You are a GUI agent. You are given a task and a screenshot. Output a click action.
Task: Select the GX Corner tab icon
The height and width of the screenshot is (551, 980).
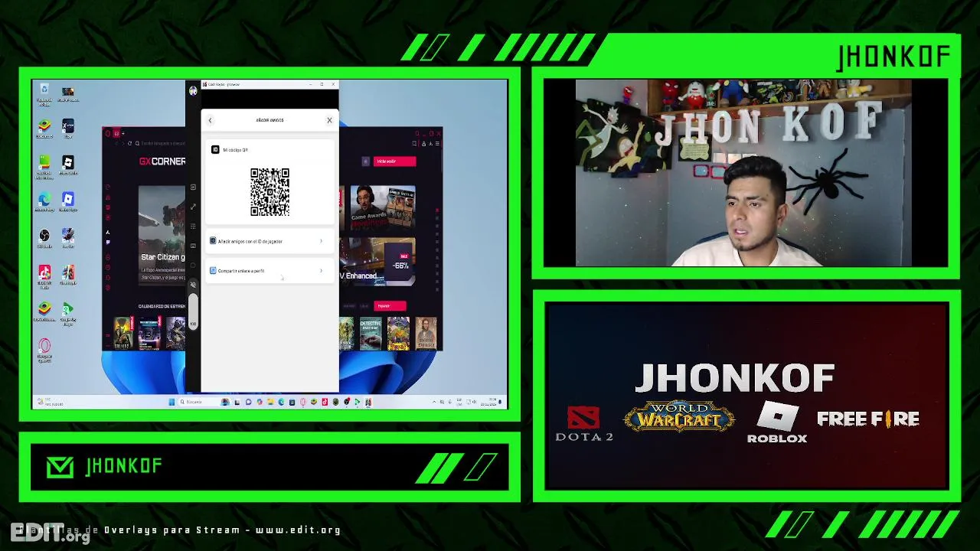pyautogui.click(x=116, y=133)
